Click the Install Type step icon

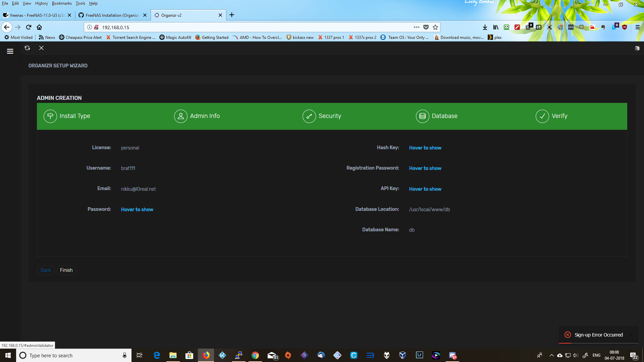click(x=50, y=116)
